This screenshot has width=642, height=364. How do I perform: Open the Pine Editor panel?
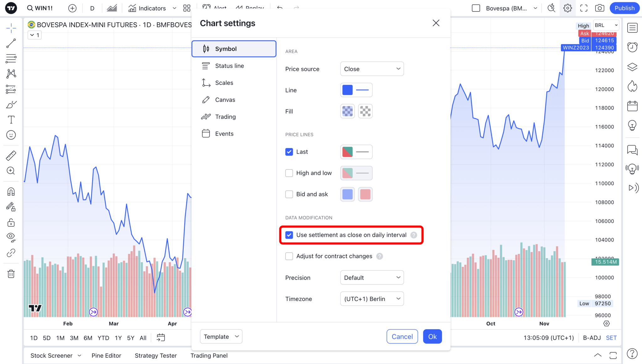(x=106, y=355)
